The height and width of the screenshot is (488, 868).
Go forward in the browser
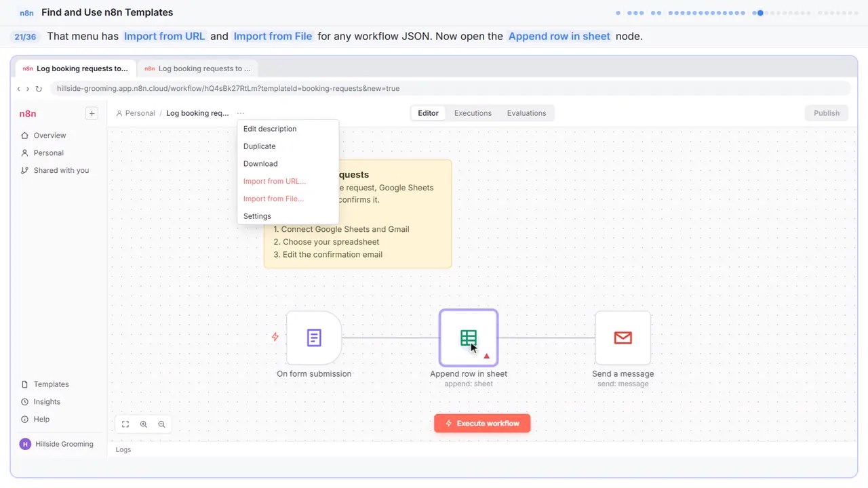(x=27, y=89)
